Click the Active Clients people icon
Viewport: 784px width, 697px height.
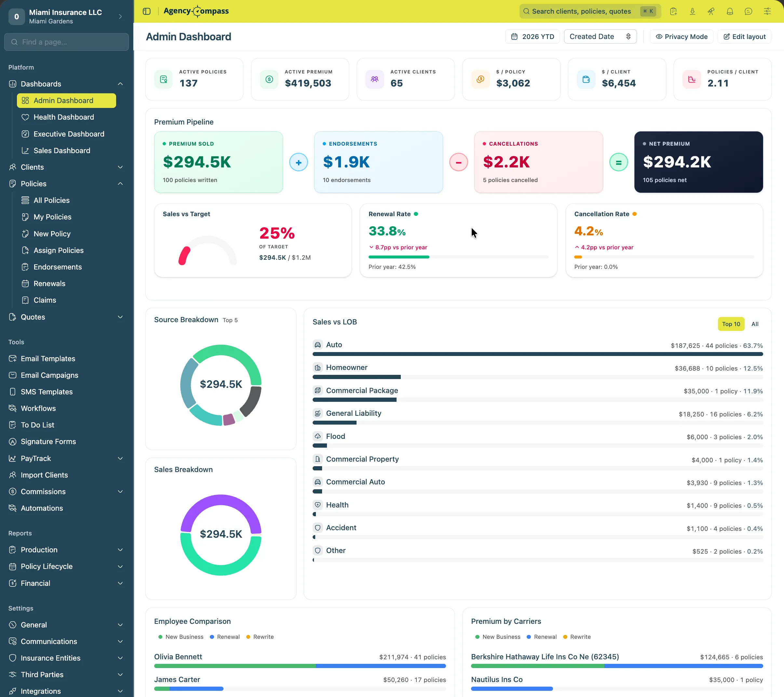pos(375,79)
